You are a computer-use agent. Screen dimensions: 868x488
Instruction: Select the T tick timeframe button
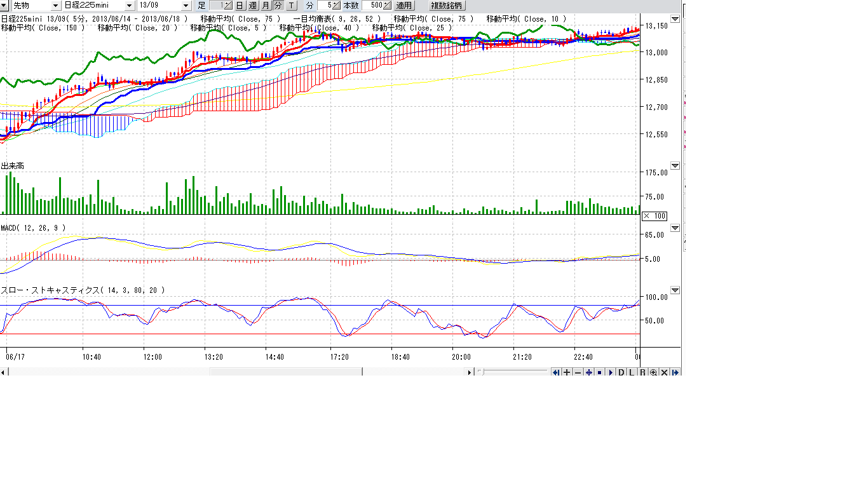[291, 5]
